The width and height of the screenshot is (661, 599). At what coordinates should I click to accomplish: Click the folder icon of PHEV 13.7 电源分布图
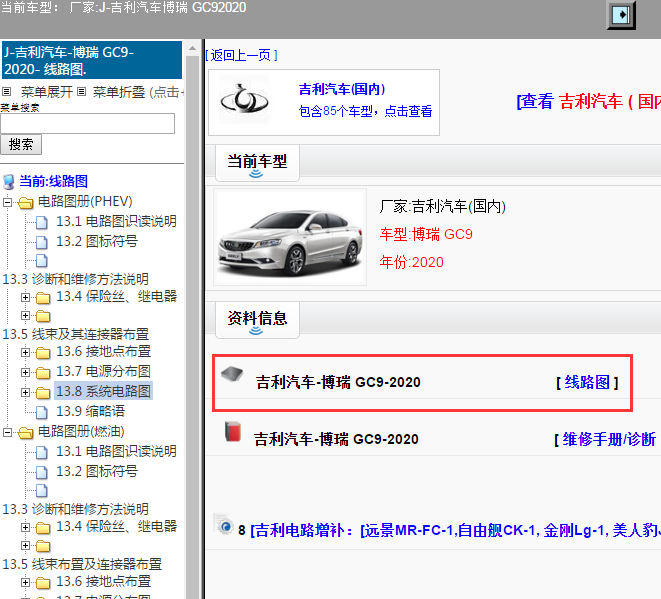click(43, 373)
